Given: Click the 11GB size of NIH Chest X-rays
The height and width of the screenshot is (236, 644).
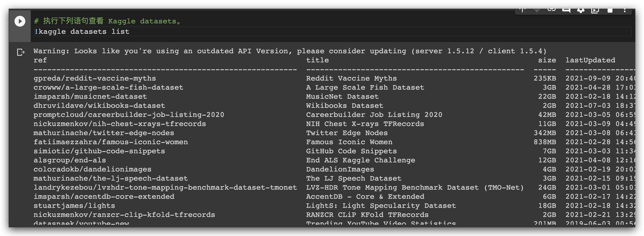Looking at the screenshot, I should [547, 124].
